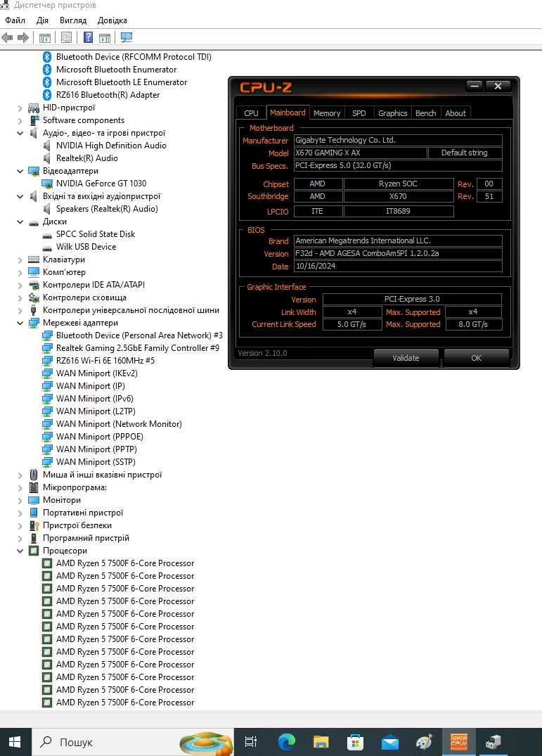Viewport: 542px width, 756px height.
Task: Click the RZ616 Wi-Fi 6E 160MHz adapter icon
Action: tap(47, 361)
